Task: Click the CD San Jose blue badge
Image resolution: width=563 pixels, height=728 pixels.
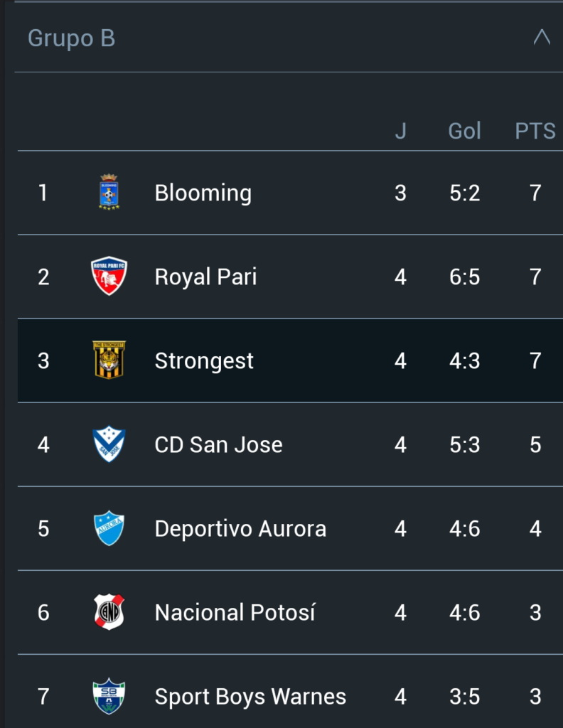Action: click(x=109, y=444)
